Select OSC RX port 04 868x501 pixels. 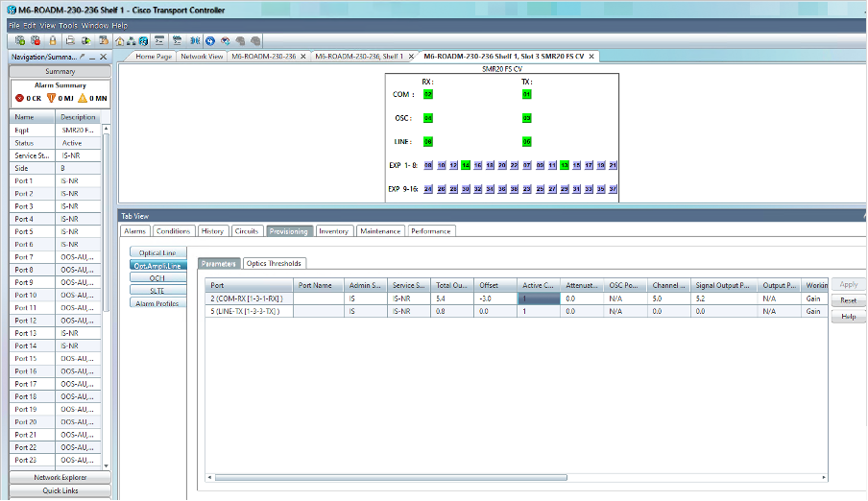tap(428, 118)
